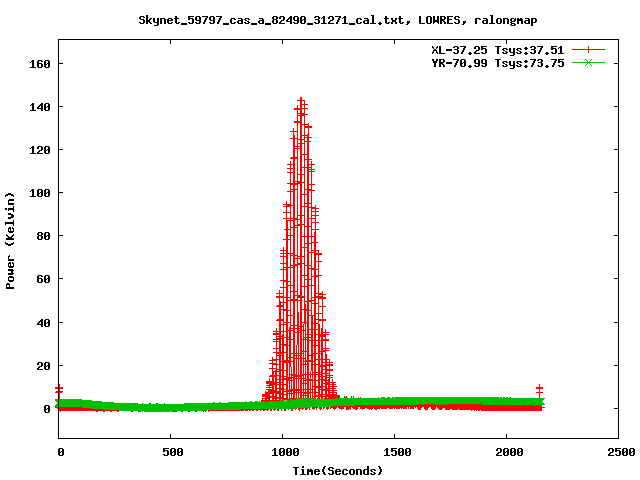Image resolution: width=640 pixels, height=480 pixels.
Task: Click y-axis tick label 120
Action: 40,150
